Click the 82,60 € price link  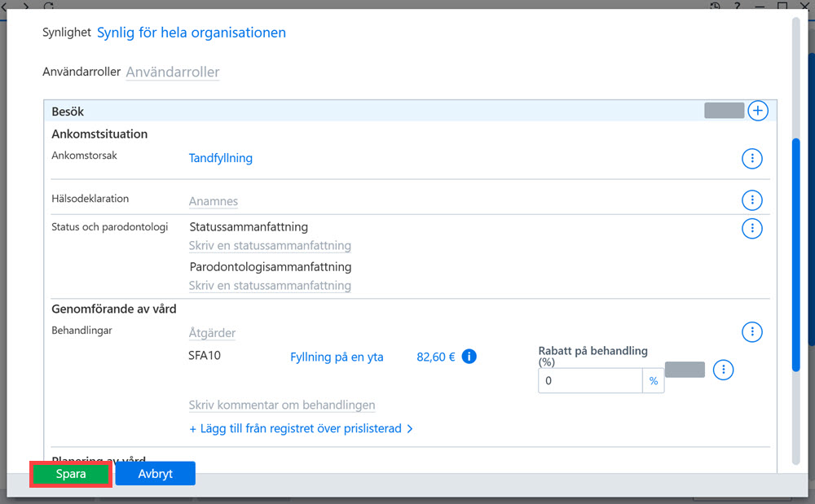(x=435, y=357)
